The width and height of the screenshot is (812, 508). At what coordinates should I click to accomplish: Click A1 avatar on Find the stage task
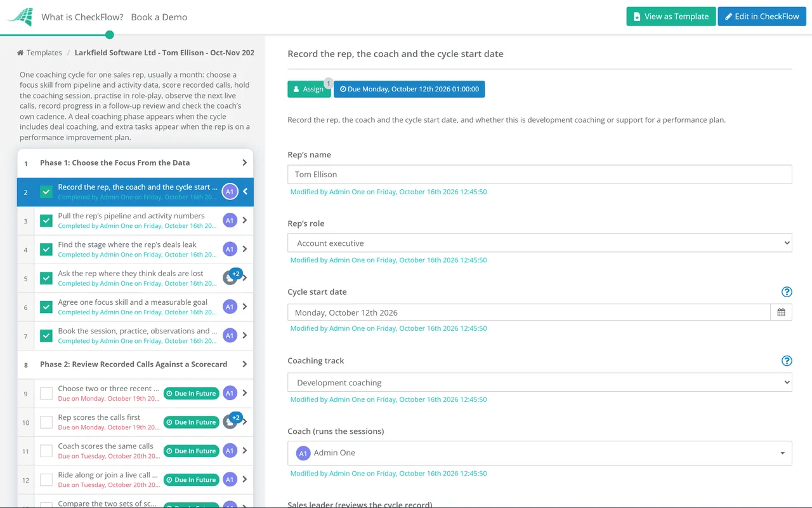pyautogui.click(x=230, y=250)
